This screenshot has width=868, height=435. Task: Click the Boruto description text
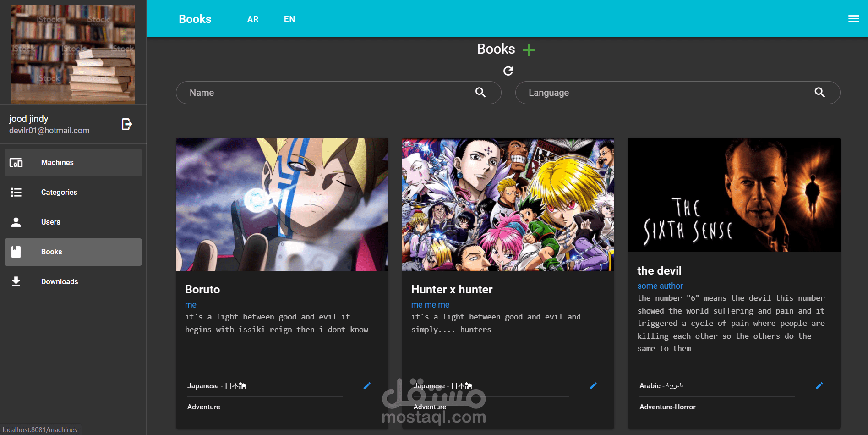coord(277,323)
